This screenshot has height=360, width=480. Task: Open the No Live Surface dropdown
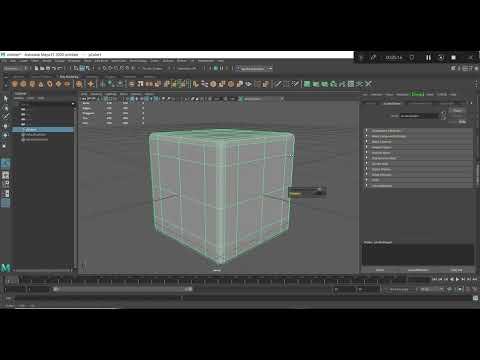coord(153,68)
